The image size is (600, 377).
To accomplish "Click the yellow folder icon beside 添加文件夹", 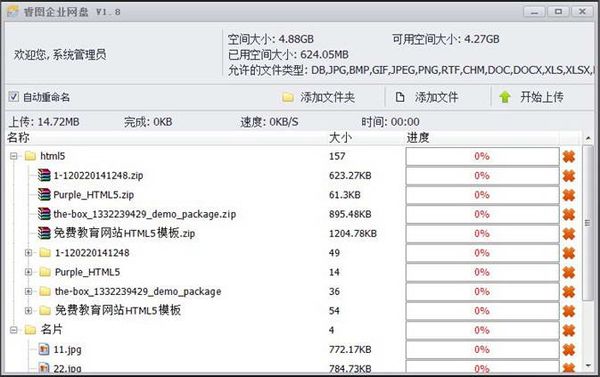I will (288, 98).
